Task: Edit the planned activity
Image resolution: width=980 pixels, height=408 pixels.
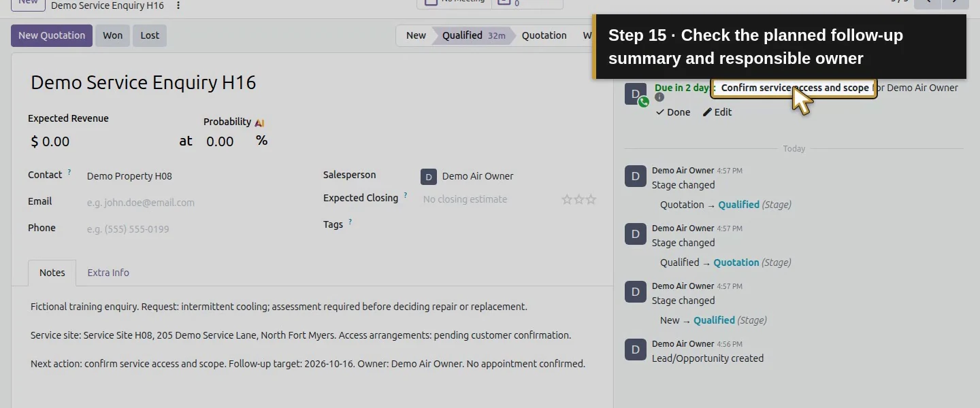Action: 717,112
